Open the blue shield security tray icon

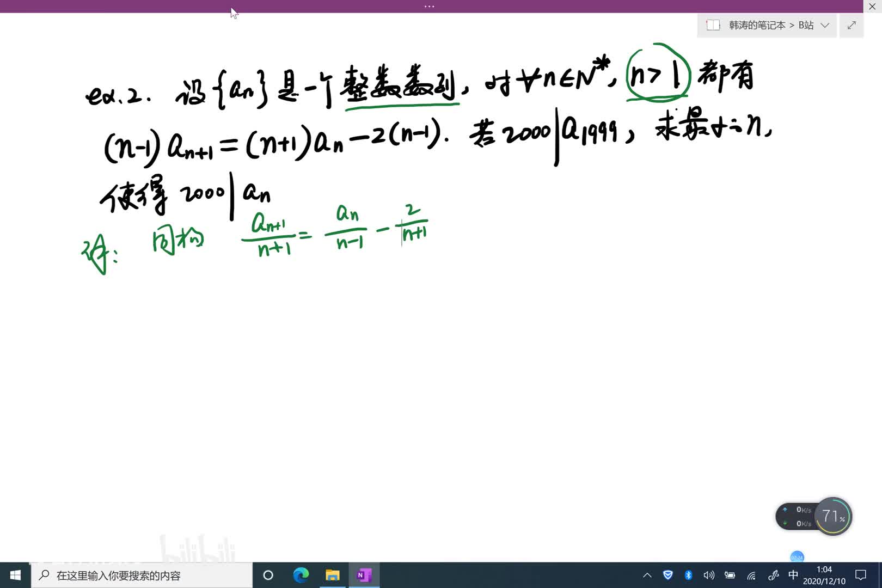[x=668, y=575]
